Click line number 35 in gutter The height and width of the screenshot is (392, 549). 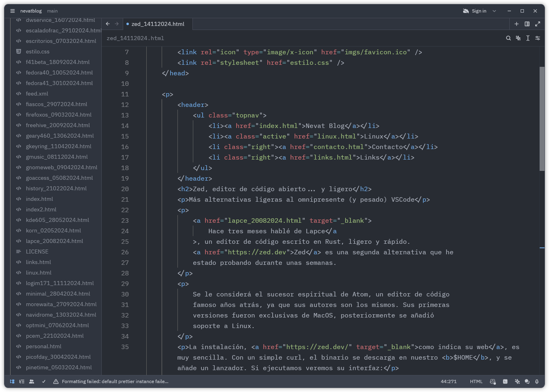coord(125,347)
